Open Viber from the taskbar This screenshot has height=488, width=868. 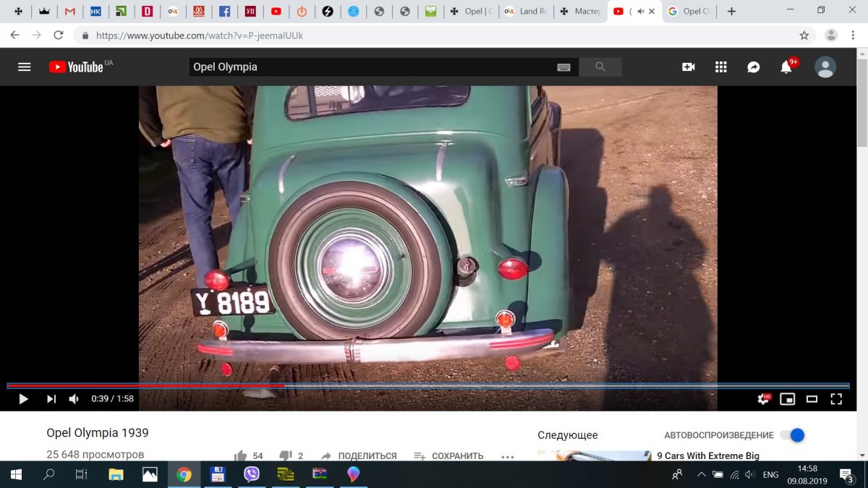252,474
